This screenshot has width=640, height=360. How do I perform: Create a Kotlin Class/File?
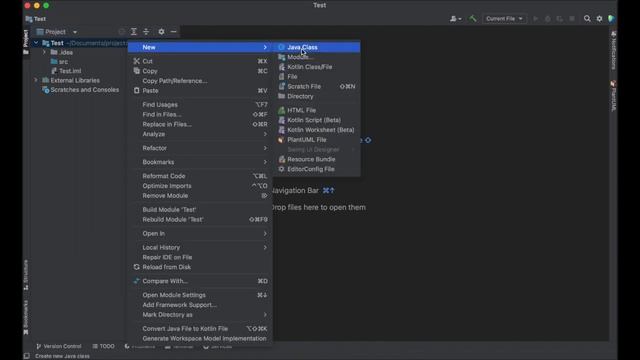tap(316, 67)
